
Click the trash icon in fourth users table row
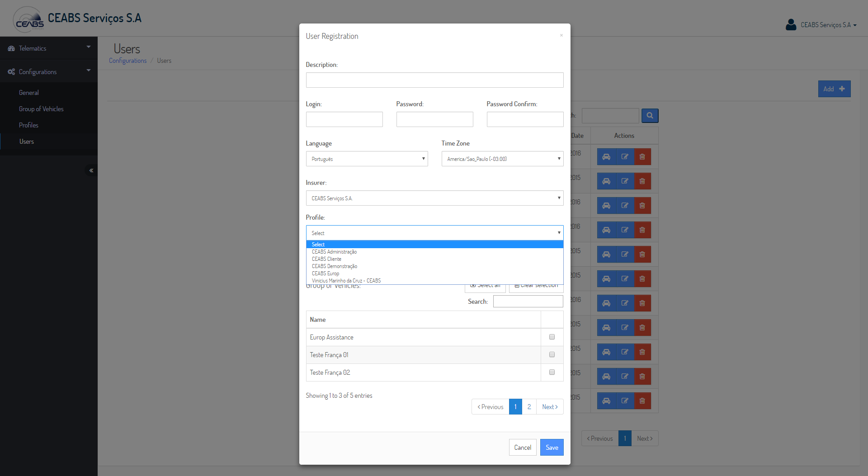[x=642, y=230]
